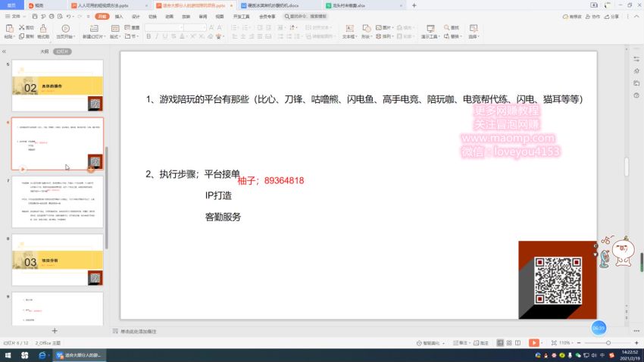Screen dimensions: 644x362
Task: Click the fit-to-window zoom icon
Action: 554,343
